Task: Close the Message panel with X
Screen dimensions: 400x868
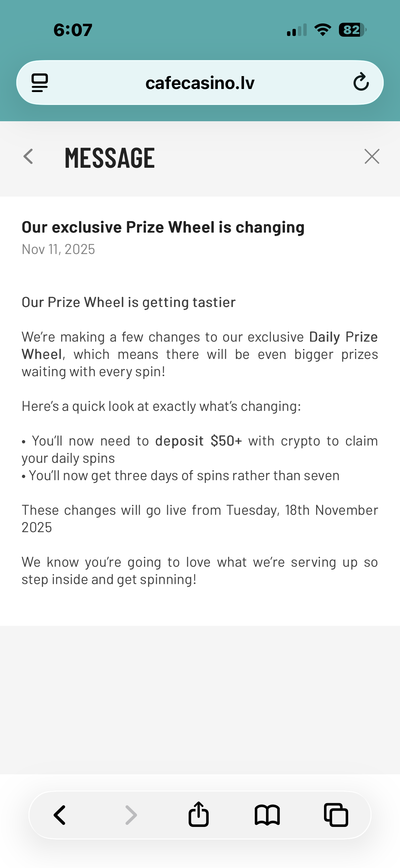Action: [x=372, y=157]
